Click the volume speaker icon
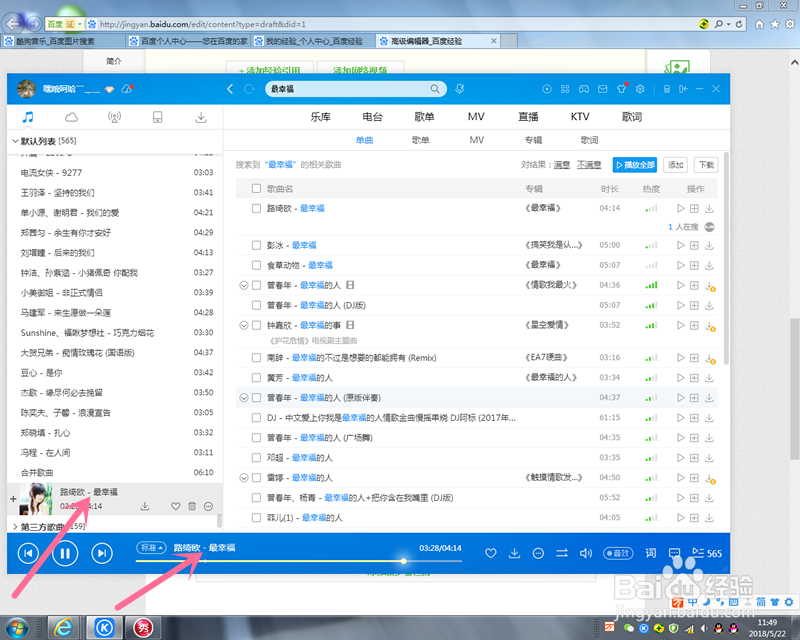Screen dimensions: 800x640 click(x=586, y=553)
